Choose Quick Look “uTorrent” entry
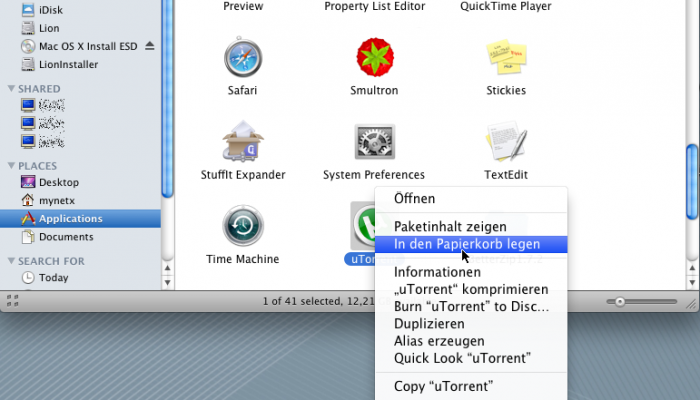This screenshot has height=400, width=700. (x=471, y=358)
